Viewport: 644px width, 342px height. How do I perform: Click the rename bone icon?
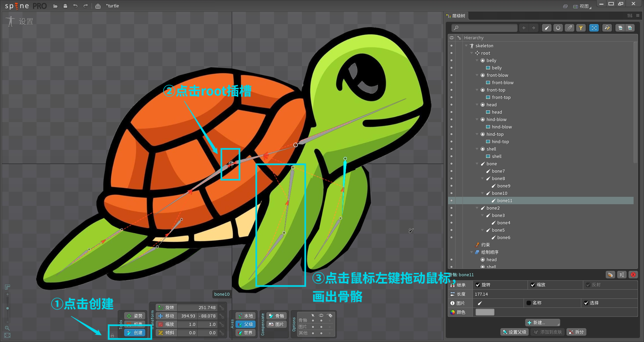pos(622,275)
